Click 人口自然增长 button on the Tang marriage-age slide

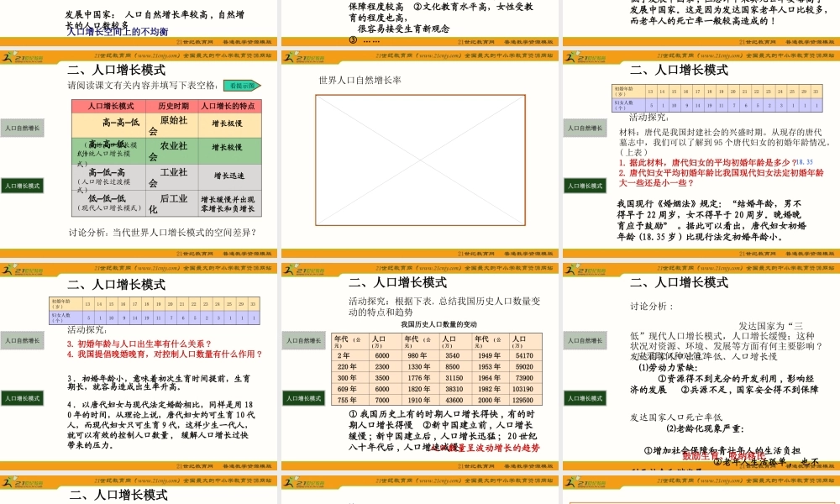585,128
